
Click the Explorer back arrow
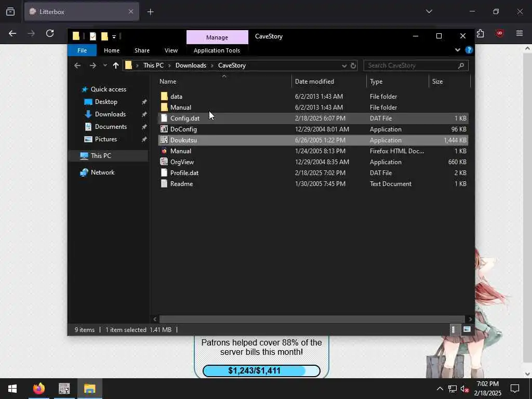coord(77,65)
